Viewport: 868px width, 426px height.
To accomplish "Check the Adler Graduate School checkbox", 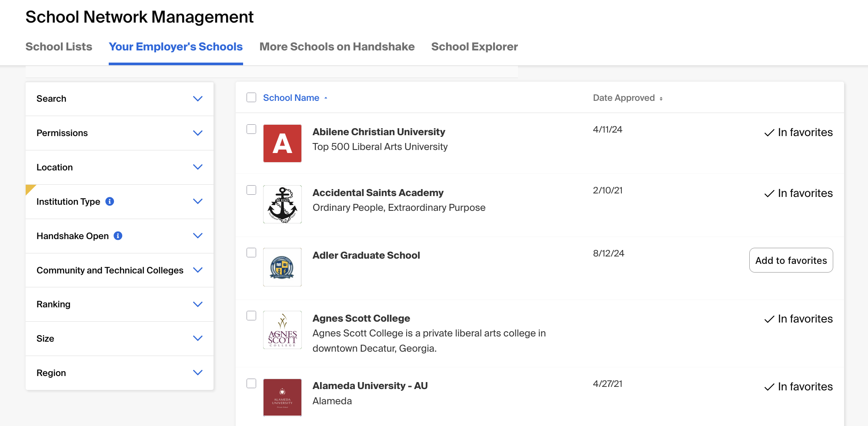I will click(x=251, y=253).
